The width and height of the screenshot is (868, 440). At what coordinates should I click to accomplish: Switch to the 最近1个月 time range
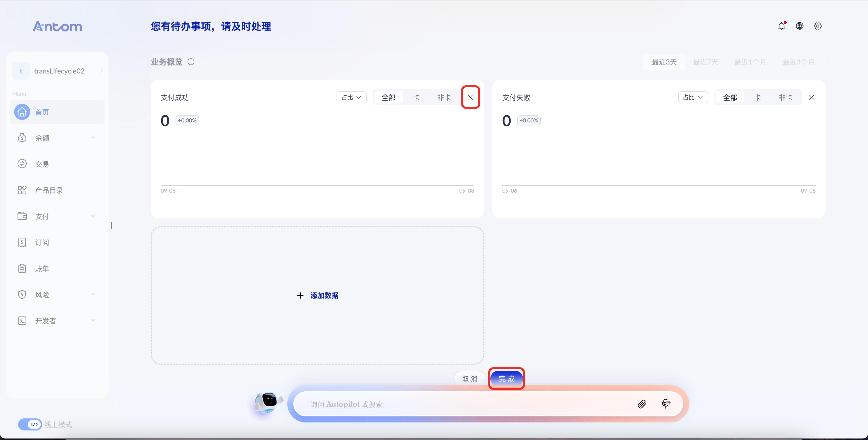[x=750, y=62]
